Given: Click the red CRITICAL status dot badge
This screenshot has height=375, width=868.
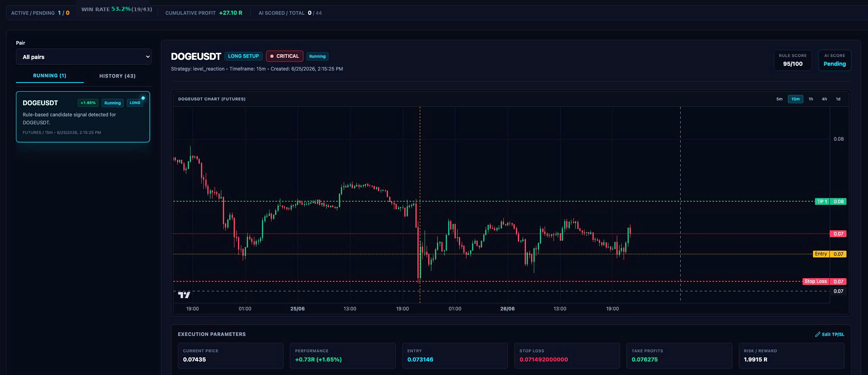Looking at the screenshot, I should point(285,56).
